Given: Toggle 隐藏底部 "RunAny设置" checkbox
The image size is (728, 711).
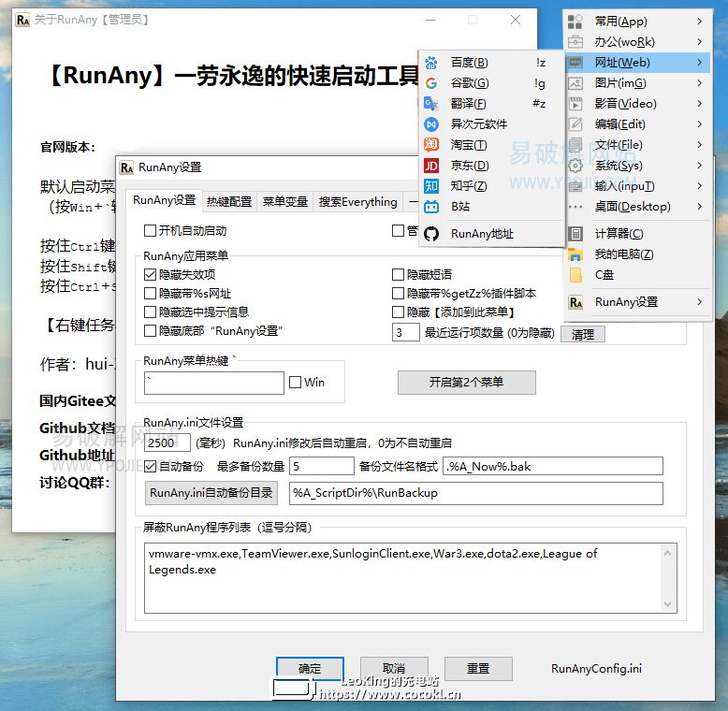Looking at the screenshot, I should pos(150,331).
